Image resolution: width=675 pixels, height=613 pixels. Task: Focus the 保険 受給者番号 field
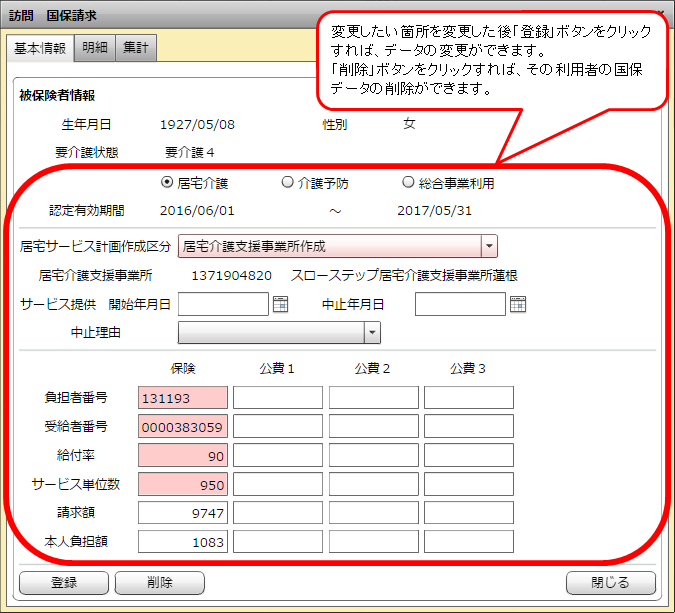point(183,427)
